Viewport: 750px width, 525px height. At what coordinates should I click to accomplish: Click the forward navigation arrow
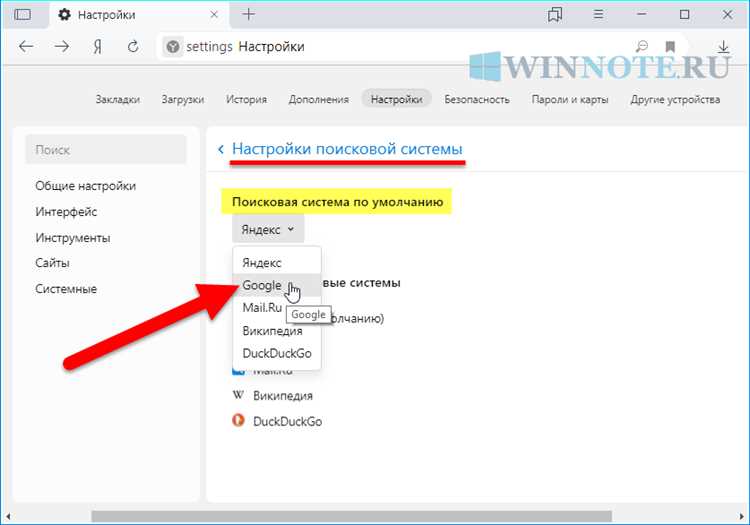[x=62, y=47]
